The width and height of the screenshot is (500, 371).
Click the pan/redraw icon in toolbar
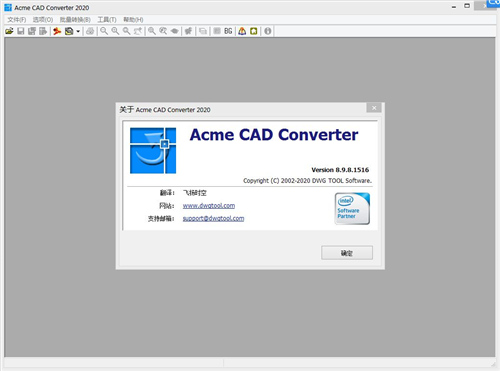pos(188,31)
